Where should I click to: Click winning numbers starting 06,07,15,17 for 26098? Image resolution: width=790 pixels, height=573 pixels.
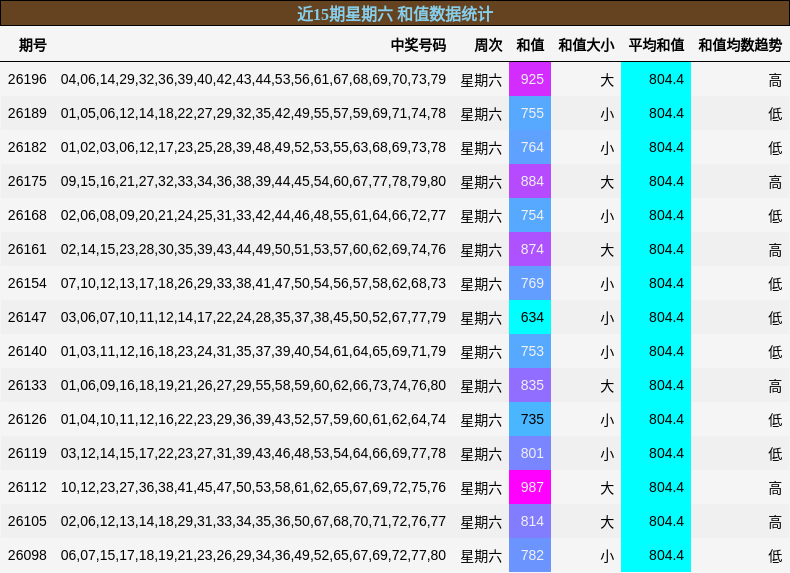point(253,556)
